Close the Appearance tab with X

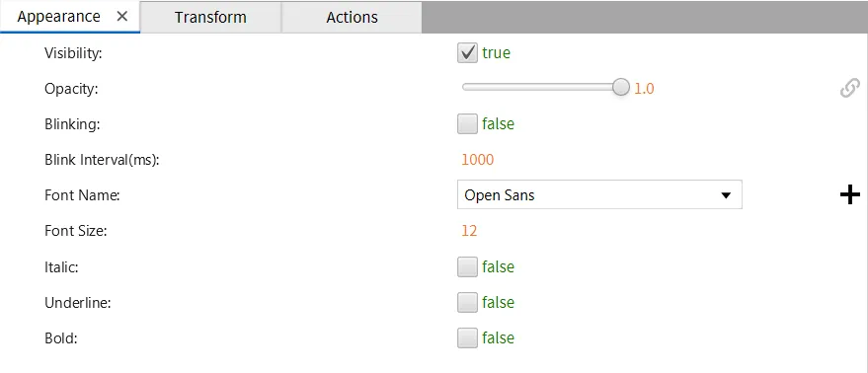122,17
